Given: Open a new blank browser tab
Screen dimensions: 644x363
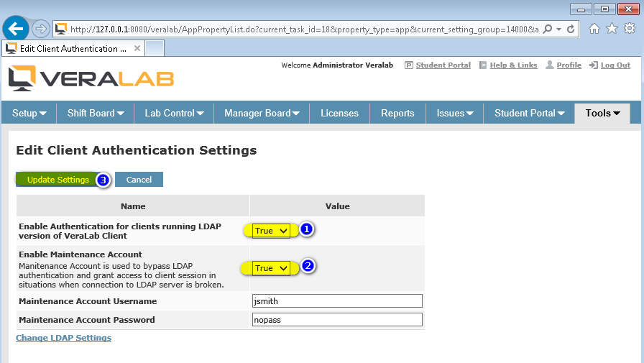Looking at the screenshot, I should 155,48.
